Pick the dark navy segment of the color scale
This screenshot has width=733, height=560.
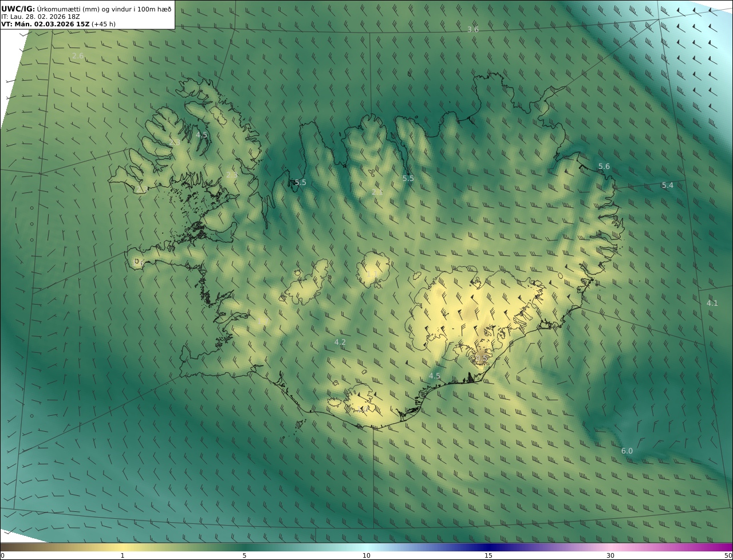(x=488, y=547)
